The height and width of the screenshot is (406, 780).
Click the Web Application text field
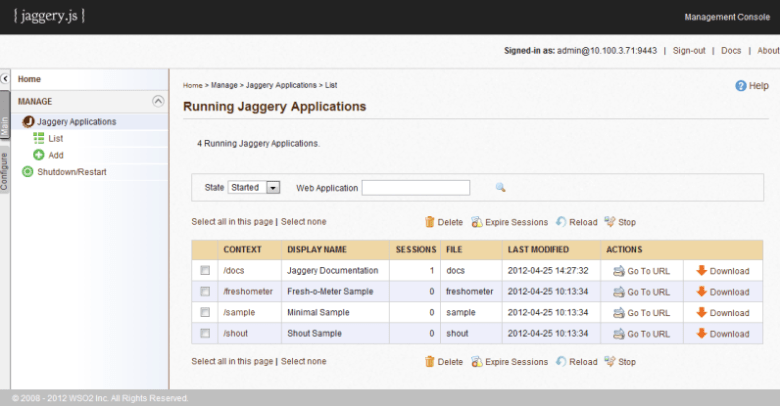[415, 187]
